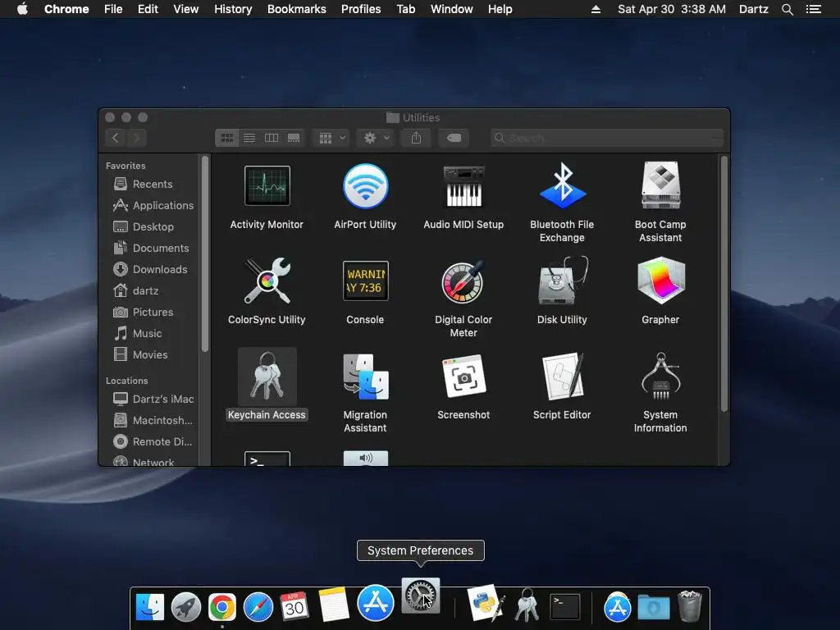Open Finder from the Dock
The width and height of the screenshot is (840, 630).
click(x=150, y=606)
